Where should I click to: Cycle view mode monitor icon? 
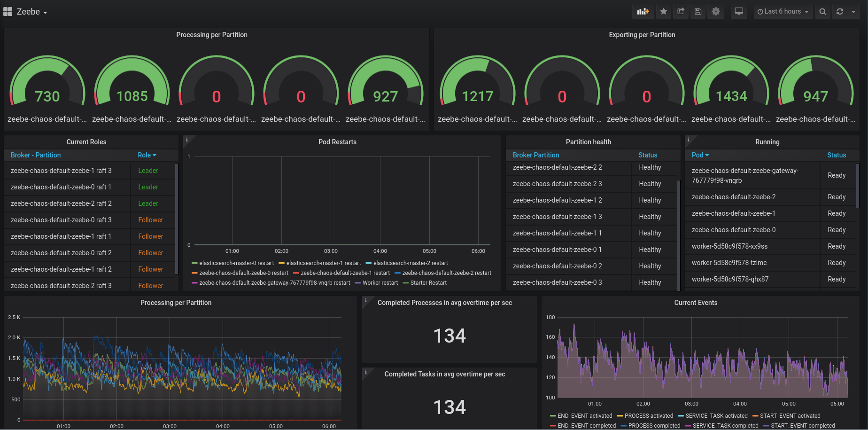(739, 12)
